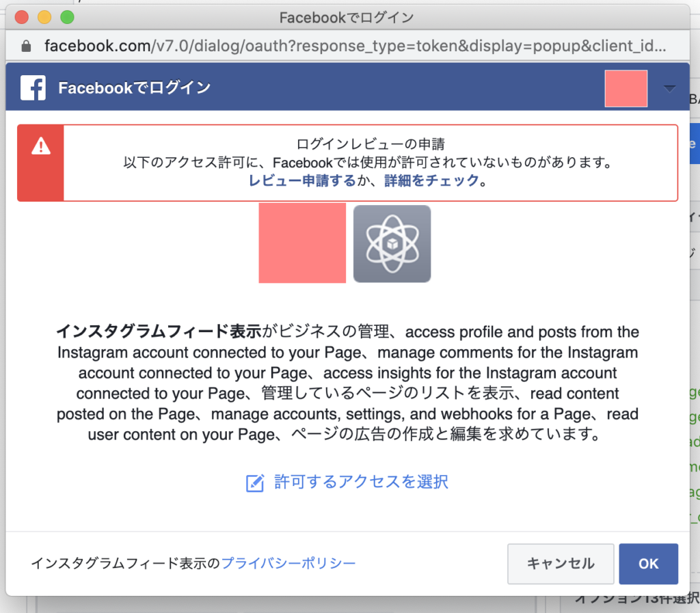Confirm login permissions with the OK button
The height and width of the screenshot is (613, 700).
pos(648,563)
